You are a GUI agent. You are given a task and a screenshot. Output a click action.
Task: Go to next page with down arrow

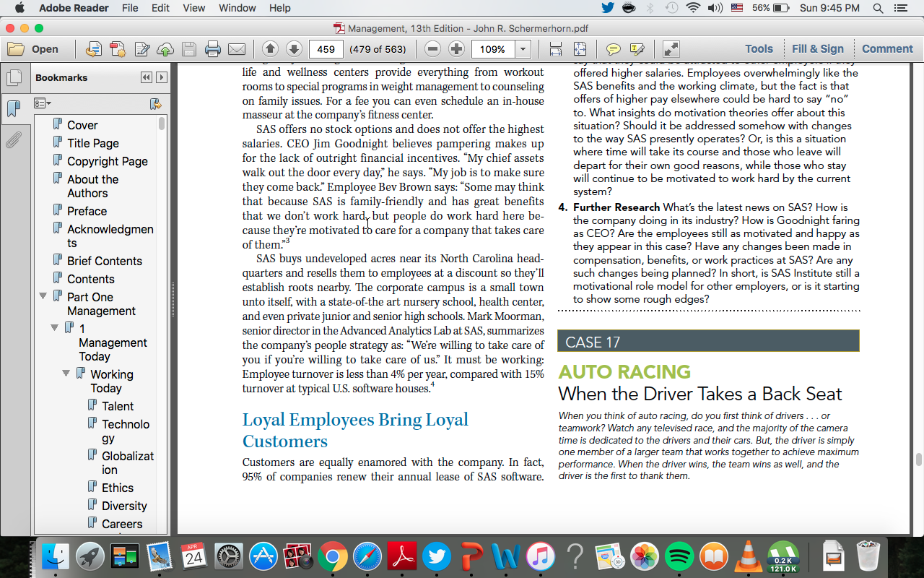click(294, 49)
